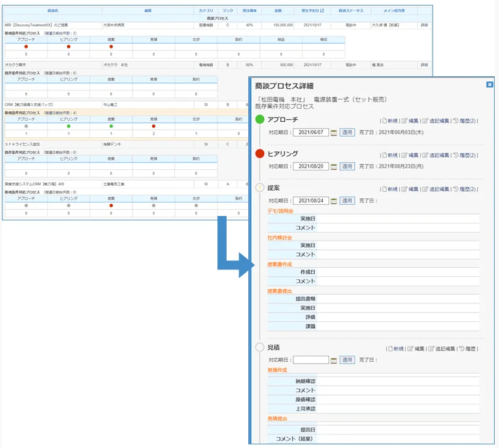The height and width of the screenshot is (448, 499).
Task: Close the 商談プロセス詳細 dialog
Action: (x=490, y=85)
